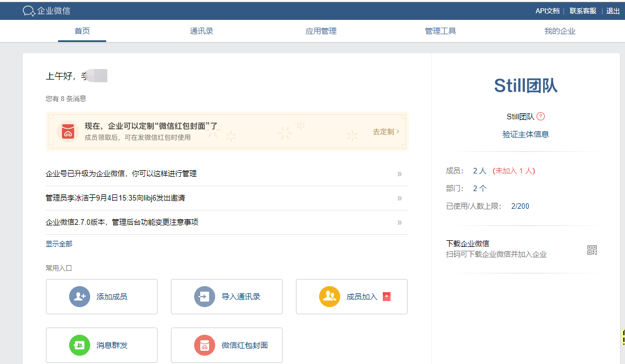Click the large Still团队 company title
The width and height of the screenshot is (625, 364).
525,86
